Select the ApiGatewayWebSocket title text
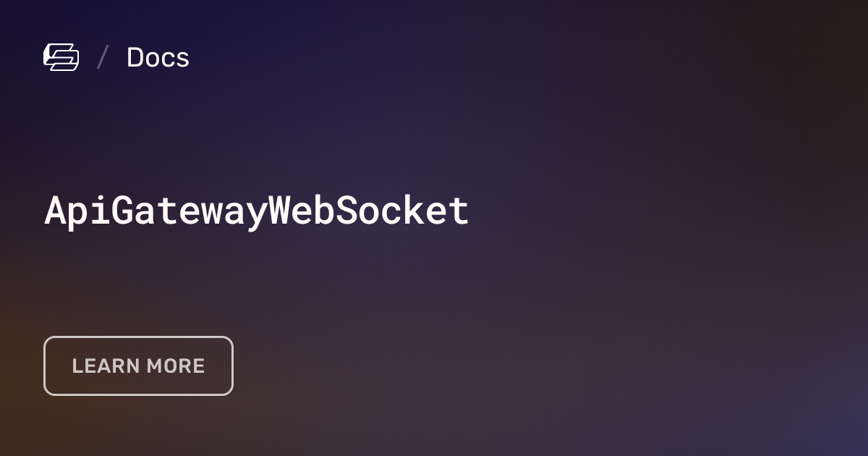This screenshot has width=868, height=456. coord(257,211)
